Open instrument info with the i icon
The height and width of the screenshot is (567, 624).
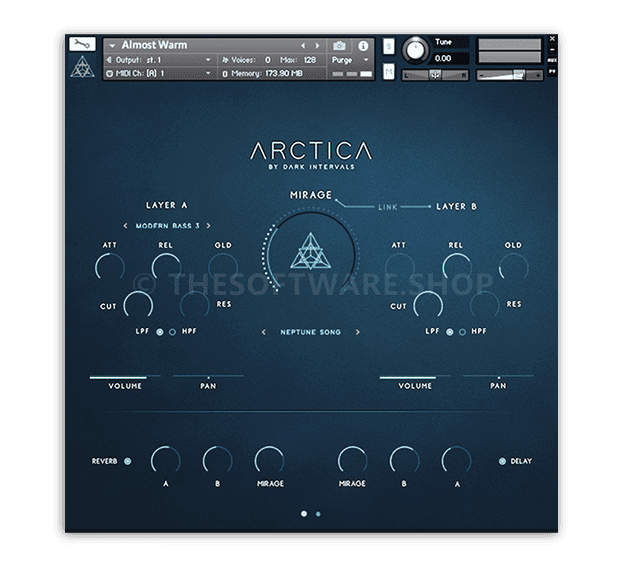pyautogui.click(x=363, y=46)
